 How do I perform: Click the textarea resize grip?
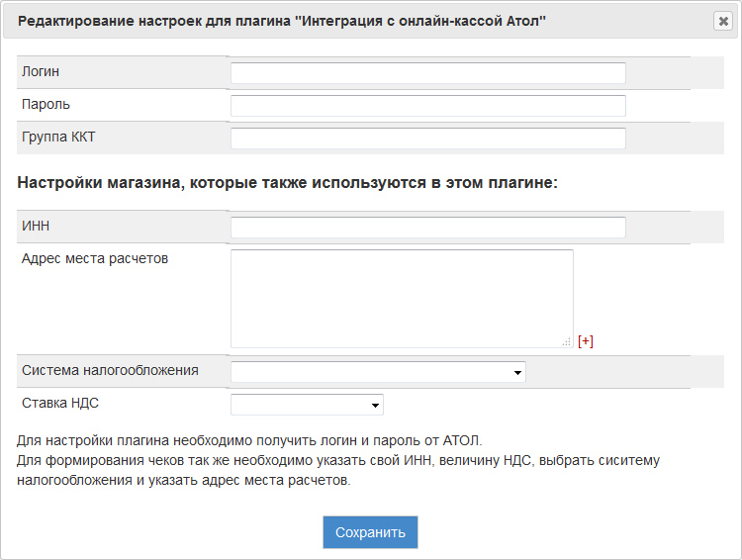point(567,341)
